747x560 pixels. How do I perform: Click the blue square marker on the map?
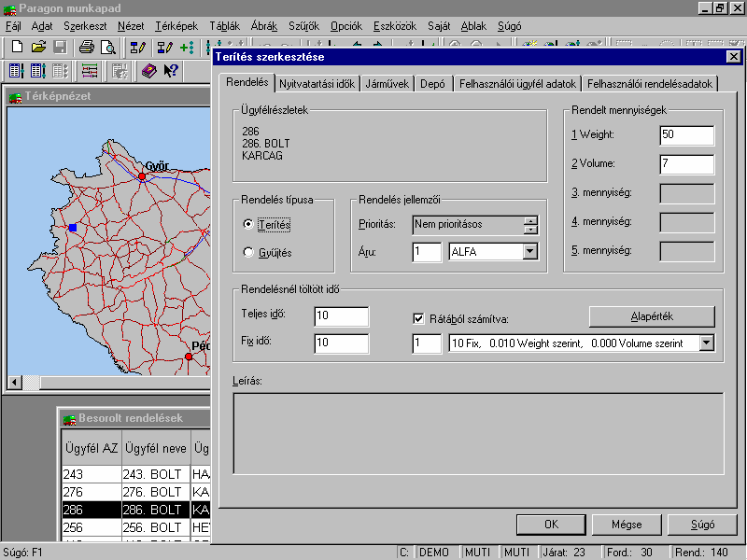point(73,228)
